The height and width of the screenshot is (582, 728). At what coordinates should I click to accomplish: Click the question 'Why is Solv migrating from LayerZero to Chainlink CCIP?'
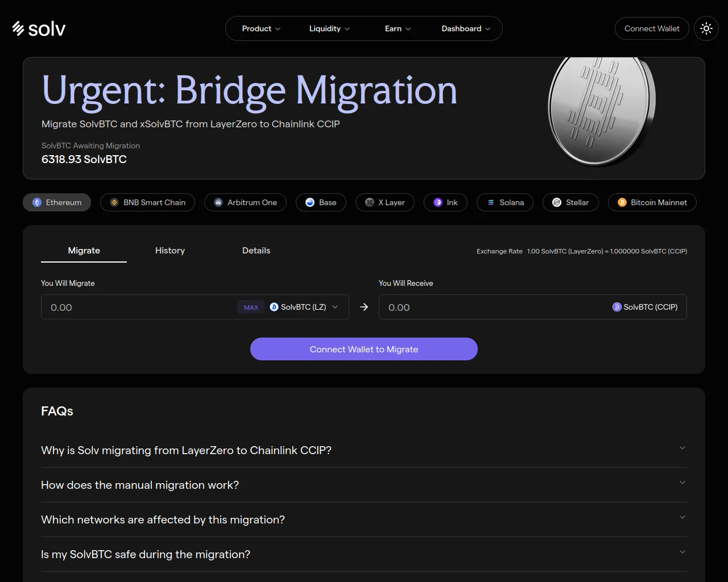pos(186,450)
